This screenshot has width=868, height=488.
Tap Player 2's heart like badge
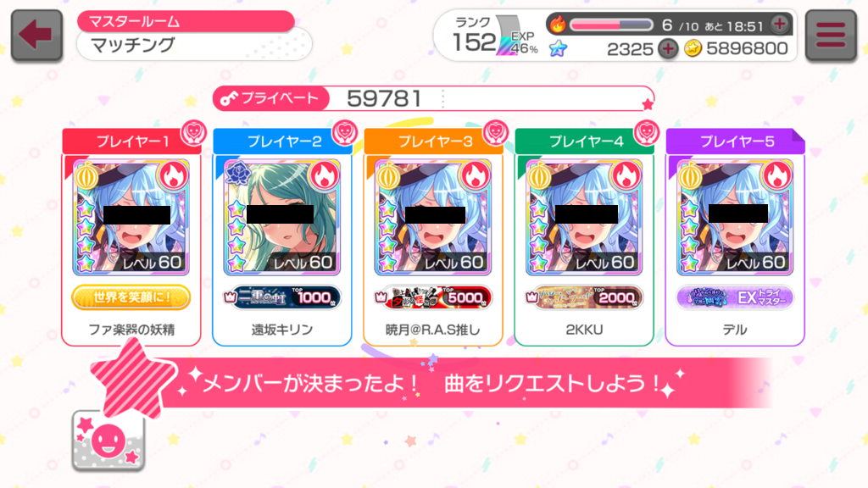coord(345,132)
